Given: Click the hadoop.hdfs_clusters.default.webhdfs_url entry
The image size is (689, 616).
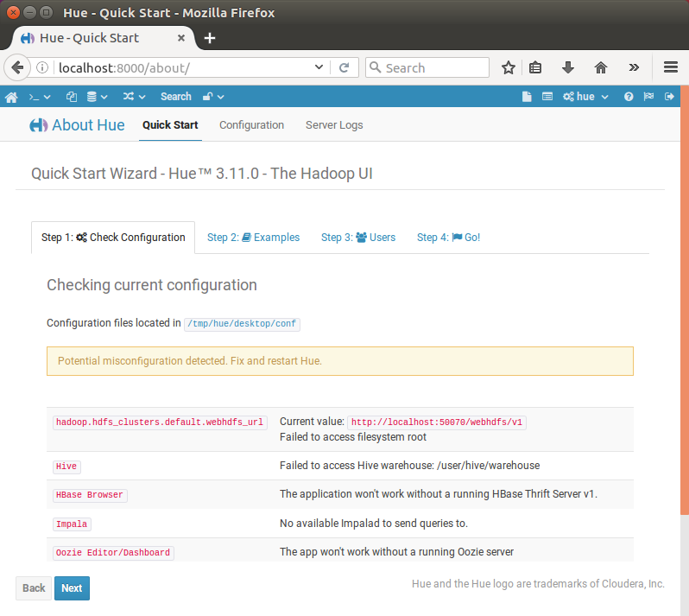Looking at the screenshot, I should click(160, 422).
